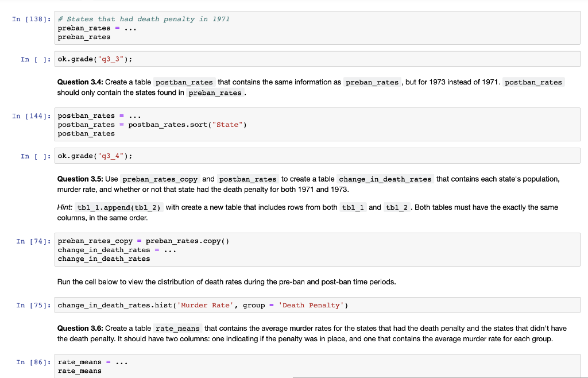588x378 pixels.
Task: Click the Question 3.4 heading text
Action: tap(80, 82)
